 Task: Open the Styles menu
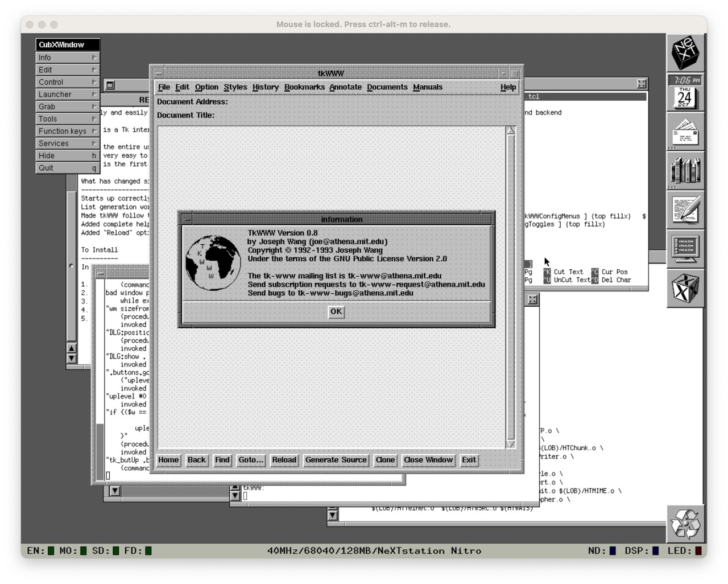point(235,87)
